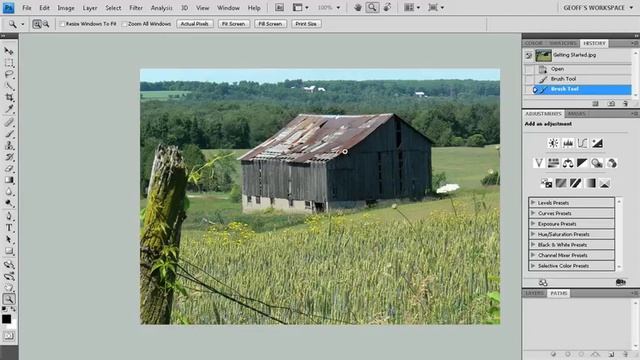640x360 pixels.
Task: Add a Brightness/Contrast adjustment
Action: click(x=553, y=143)
